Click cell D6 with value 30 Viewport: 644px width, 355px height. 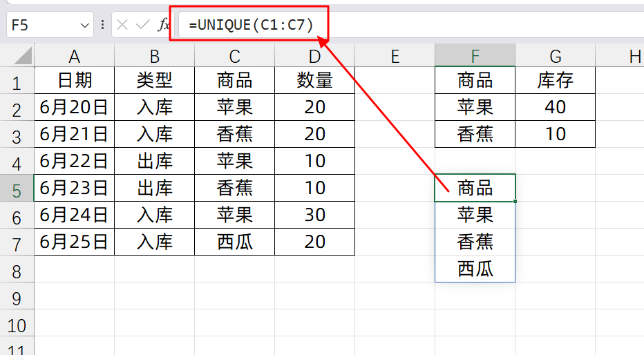coord(314,215)
